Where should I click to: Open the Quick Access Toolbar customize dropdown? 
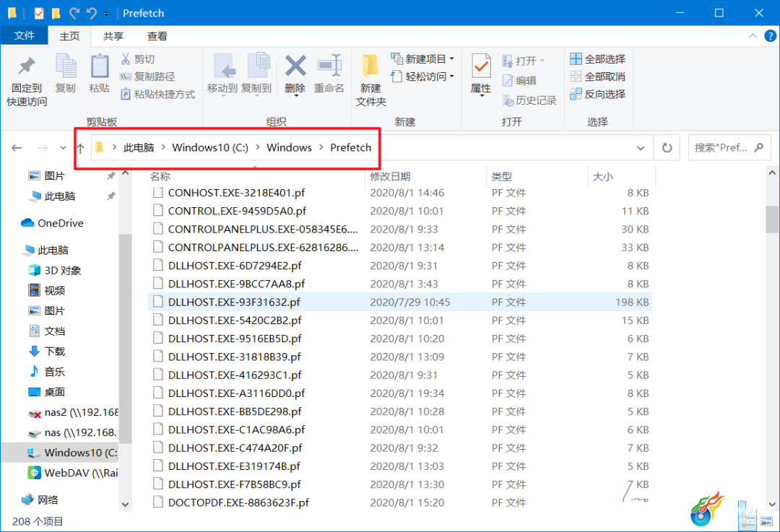pyautogui.click(x=106, y=14)
